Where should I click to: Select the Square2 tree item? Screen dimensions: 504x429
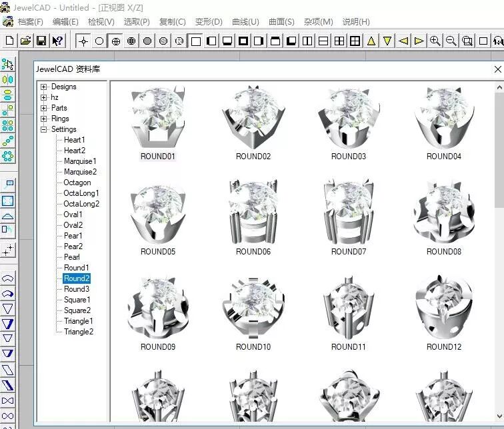click(x=77, y=310)
